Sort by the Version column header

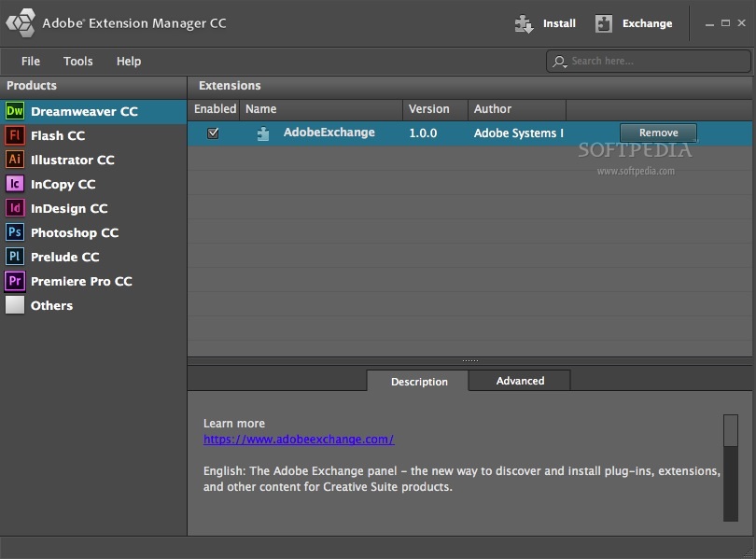point(435,109)
